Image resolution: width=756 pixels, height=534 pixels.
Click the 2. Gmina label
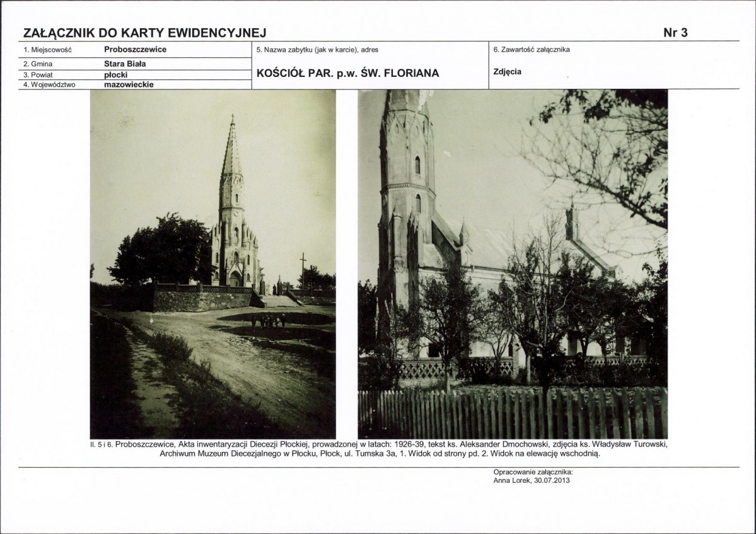(x=38, y=64)
